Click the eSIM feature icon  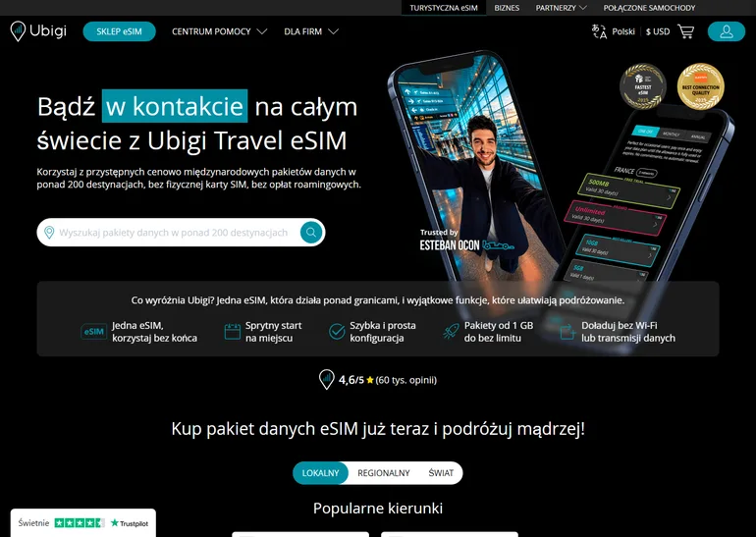(x=93, y=332)
